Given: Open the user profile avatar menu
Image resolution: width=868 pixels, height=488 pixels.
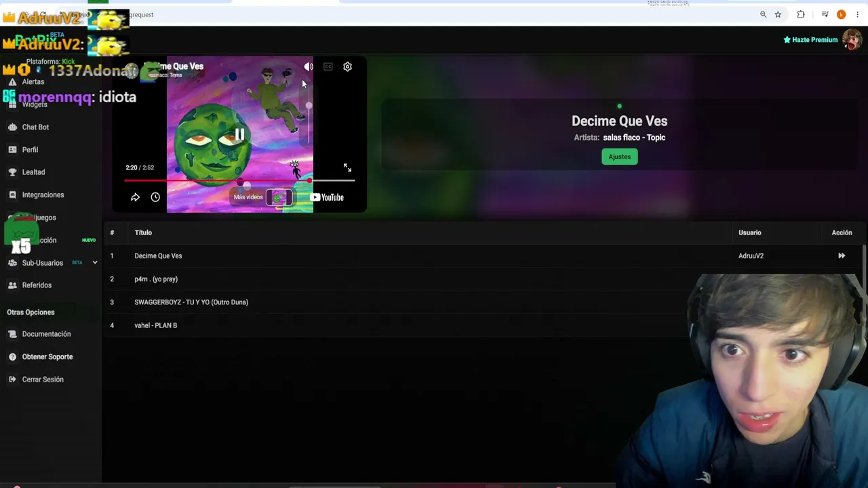Looking at the screenshot, I should pyautogui.click(x=852, y=40).
